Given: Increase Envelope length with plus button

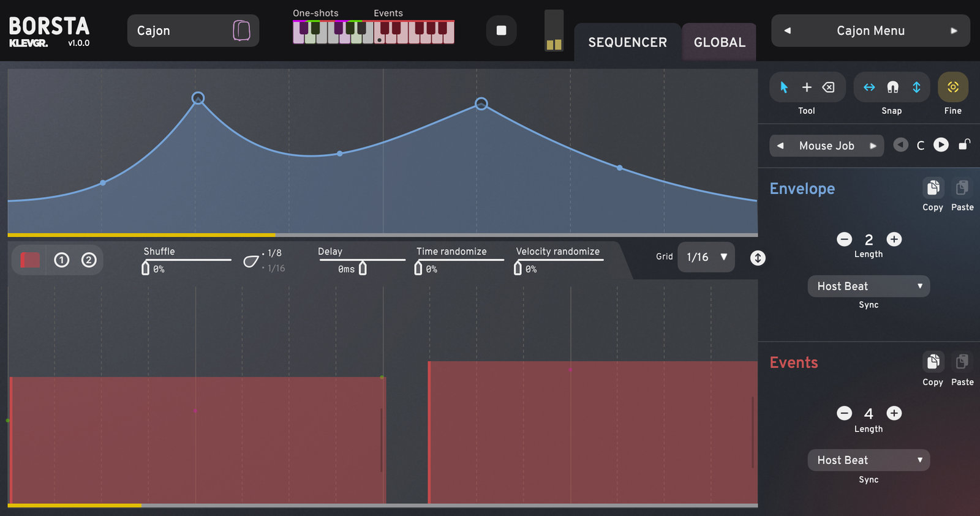Looking at the screenshot, I should 894,239.
